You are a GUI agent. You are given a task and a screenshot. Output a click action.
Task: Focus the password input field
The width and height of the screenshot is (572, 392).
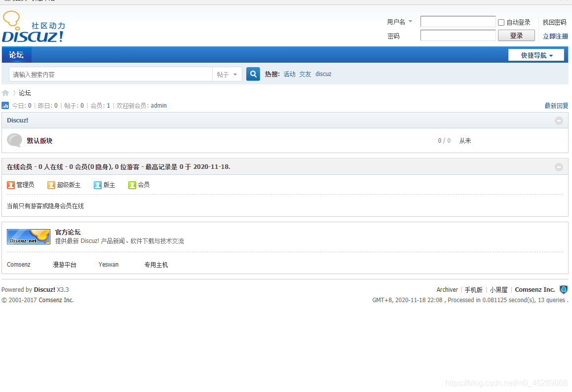(x=458, y=36)
